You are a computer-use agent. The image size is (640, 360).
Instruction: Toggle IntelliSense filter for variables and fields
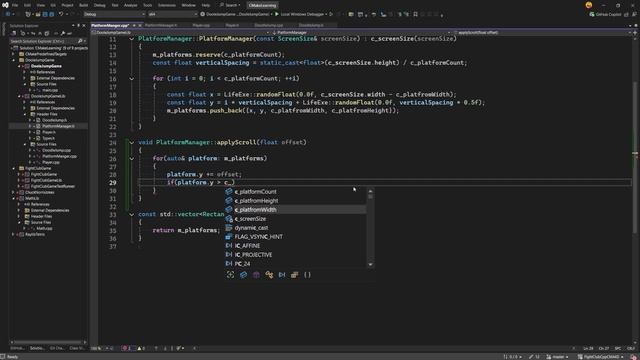(x=244, y=275)
